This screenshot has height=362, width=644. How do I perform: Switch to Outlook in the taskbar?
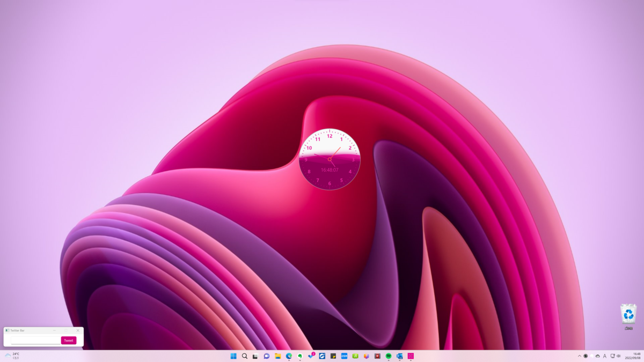400,356
